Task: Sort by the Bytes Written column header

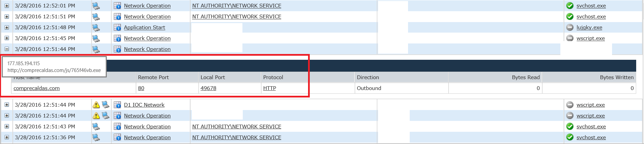Action: click(x=616, y=77)
